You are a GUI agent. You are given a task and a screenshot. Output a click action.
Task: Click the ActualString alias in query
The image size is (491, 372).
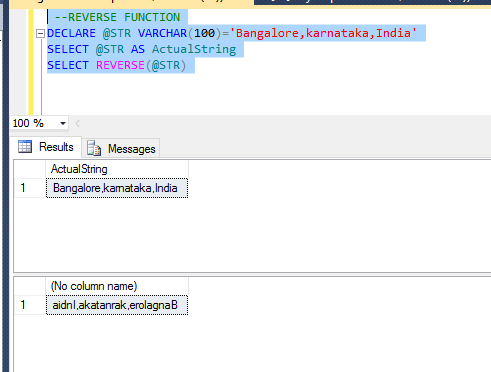tap(194, 49)
